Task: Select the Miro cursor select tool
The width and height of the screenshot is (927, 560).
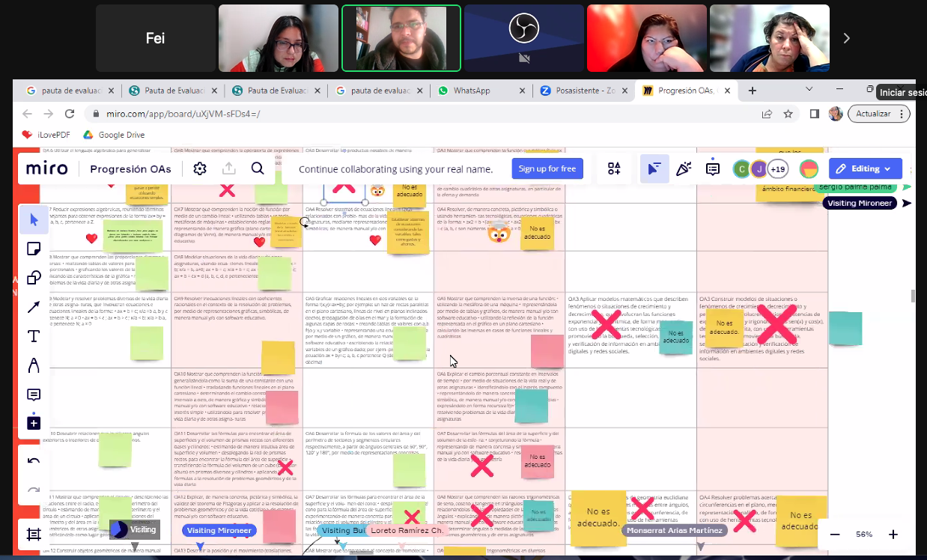Action: click(34, 219)
